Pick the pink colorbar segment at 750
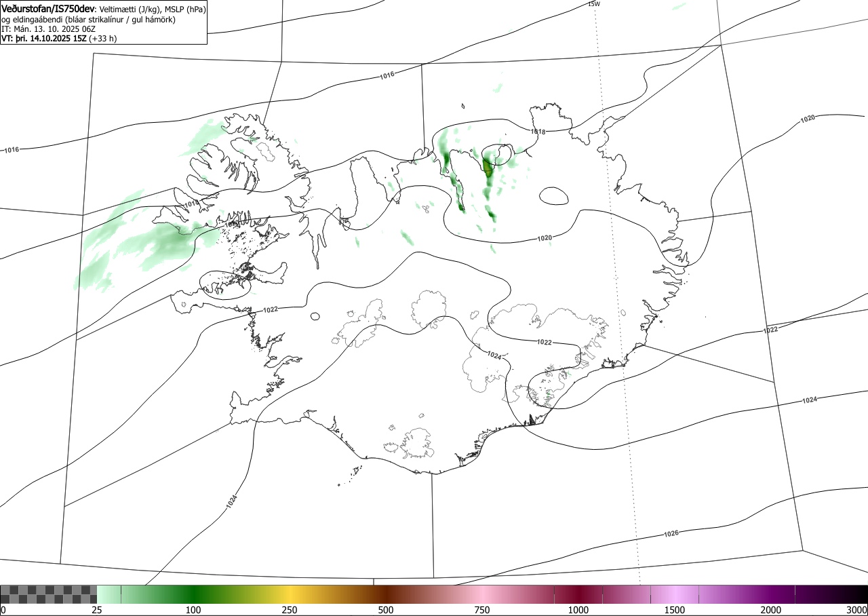This screenshot has height=616, width=868. pos(482,594)
